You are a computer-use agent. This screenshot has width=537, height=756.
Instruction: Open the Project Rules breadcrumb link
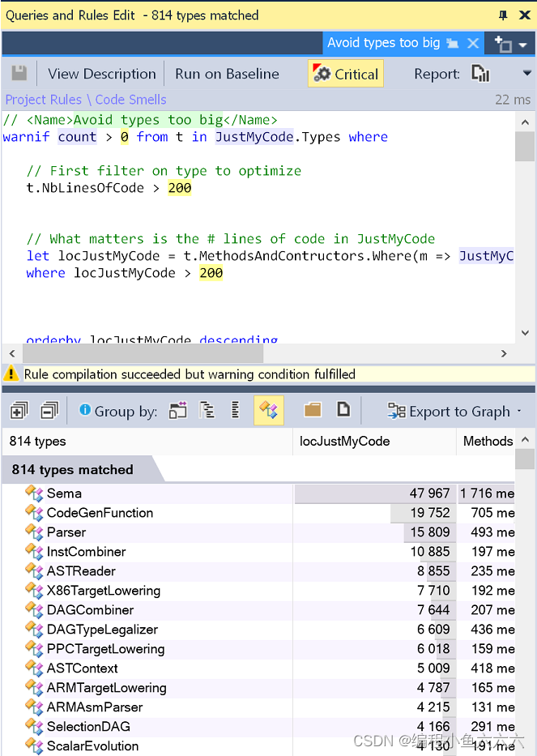click(44, 100)
